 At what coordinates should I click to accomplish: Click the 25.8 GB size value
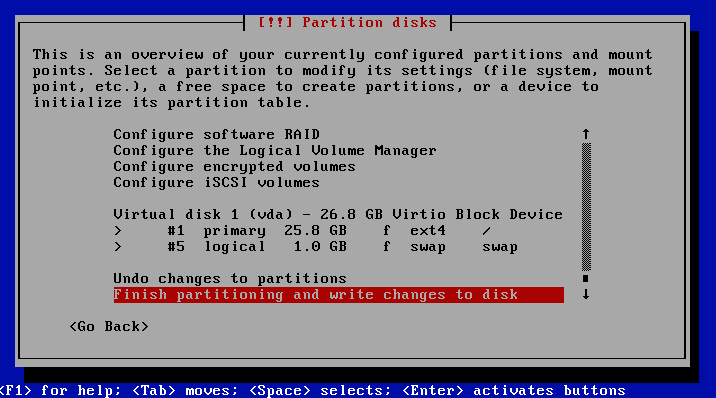coord(315,230)
